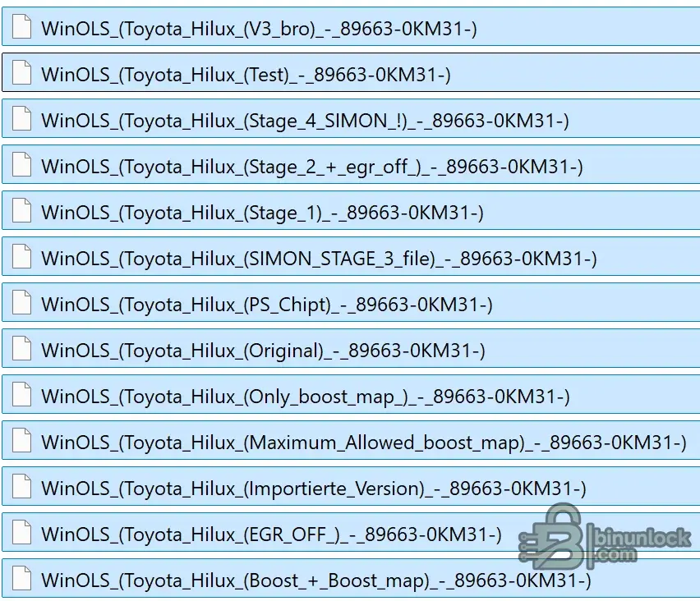Select file name WinOLS_(Toyota_Hilux_(Stage_2_+_egr_off_)_-_89663-0KM31-)
Viewport: 700px width, 601px height.
pyautogui.click(x=312, y=167)
